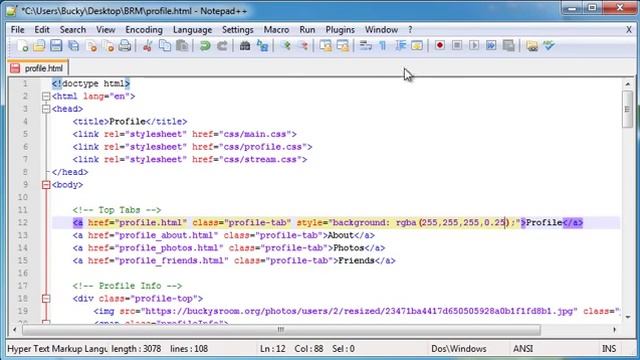Click the INS status bar indicator
The height and width of the screenshot is (360, 640).
[x=609, y=349]
